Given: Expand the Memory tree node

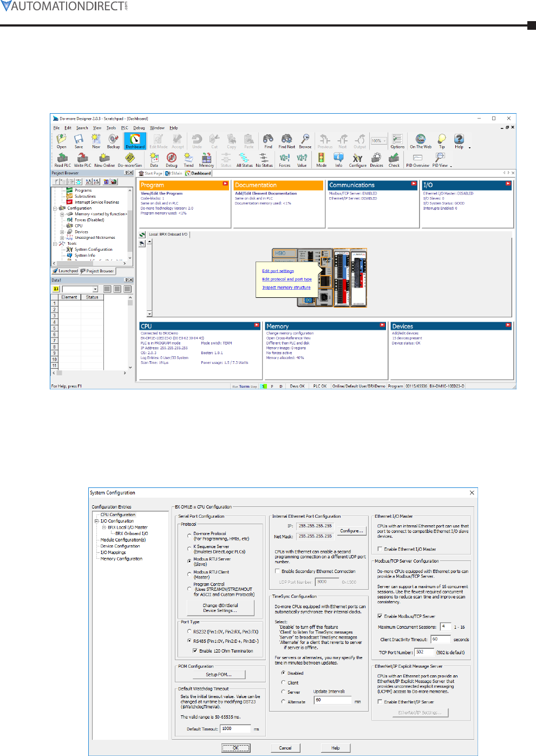Looking at the screenshot, I should [62, 214].
